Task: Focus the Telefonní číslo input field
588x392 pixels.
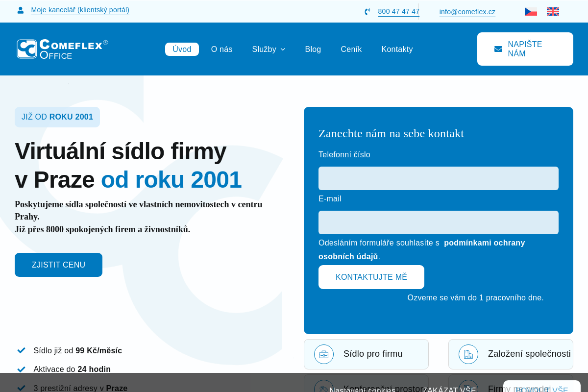Action: pyautogui.click(x=439, y=178)
